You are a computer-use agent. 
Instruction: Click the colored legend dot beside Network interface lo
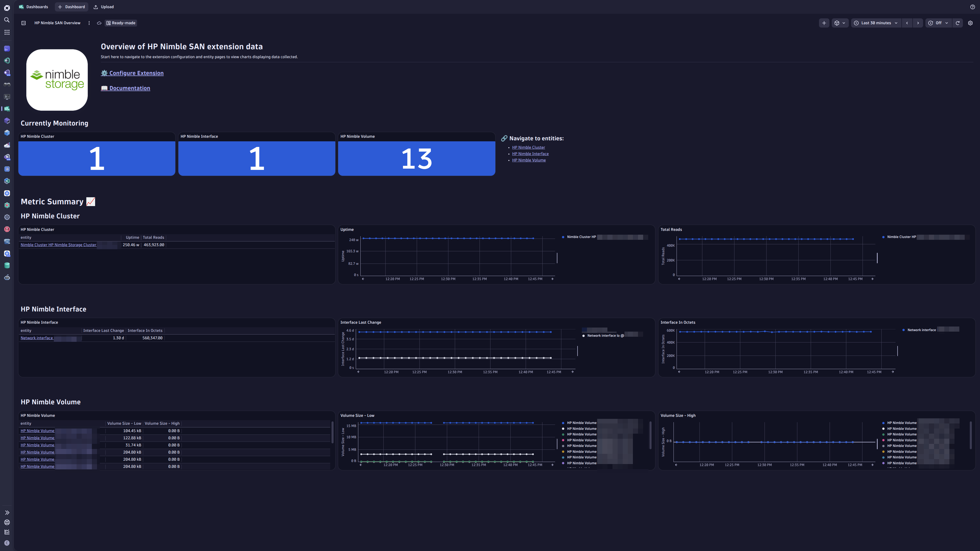pos(584,335)
